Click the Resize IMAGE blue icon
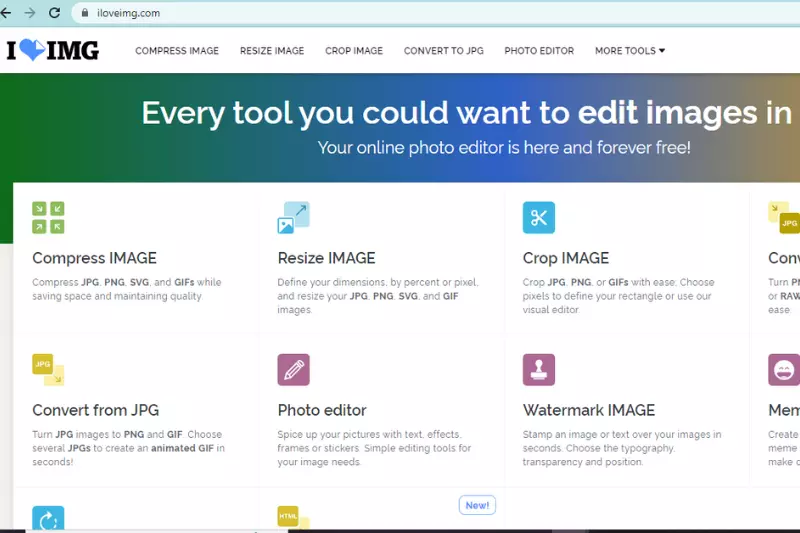This screenshot has height=533, width=800. [293, 217]
